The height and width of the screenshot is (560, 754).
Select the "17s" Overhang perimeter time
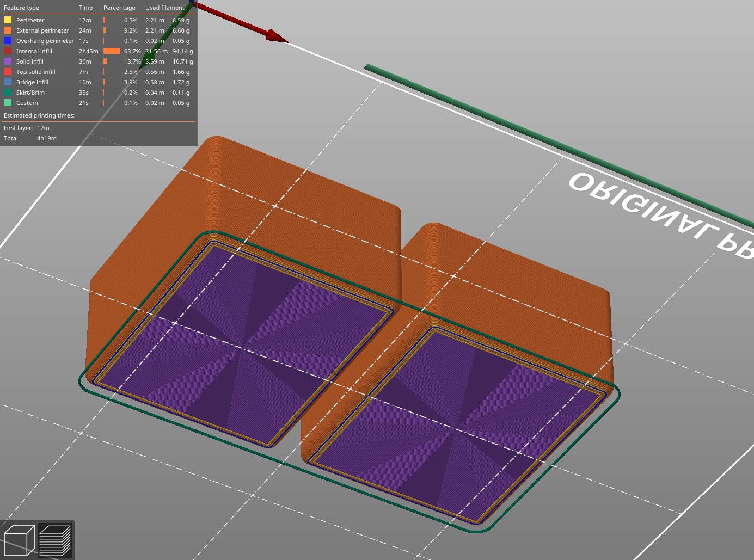pos(84,41)
